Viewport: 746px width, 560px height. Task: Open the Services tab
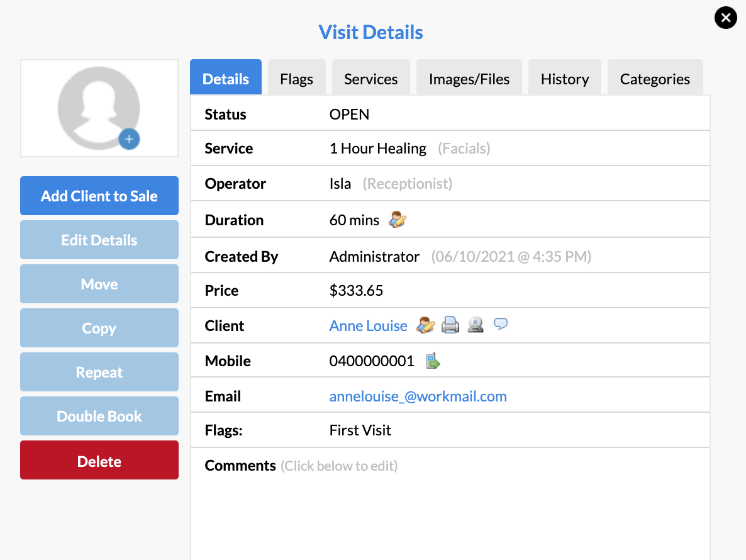click(x=370, y=77)
